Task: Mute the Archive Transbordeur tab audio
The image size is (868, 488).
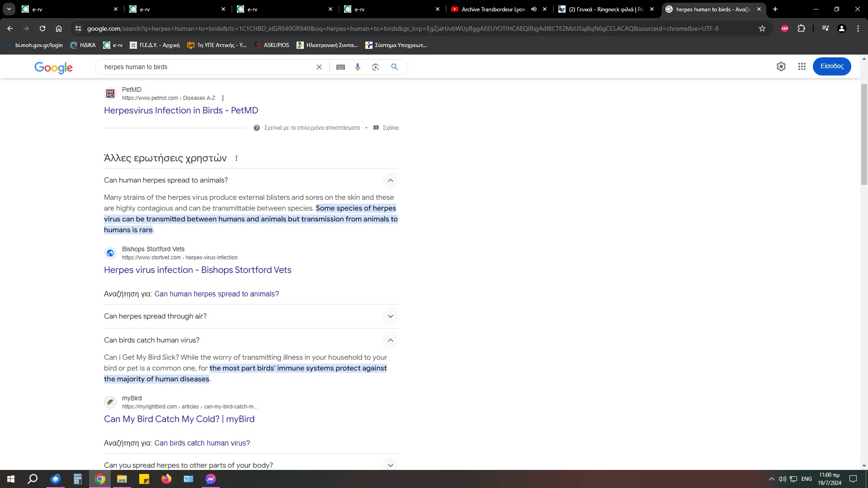Action: (x=534, y=9)
